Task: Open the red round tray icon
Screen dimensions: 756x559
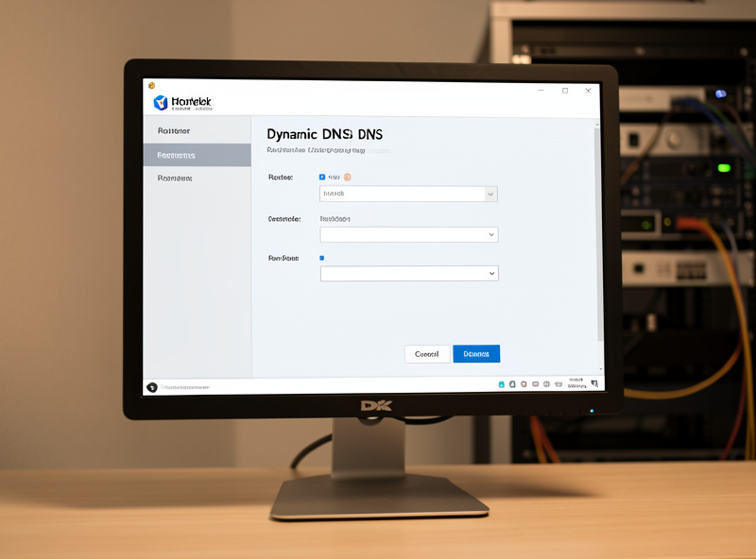Action: point(524,384)
